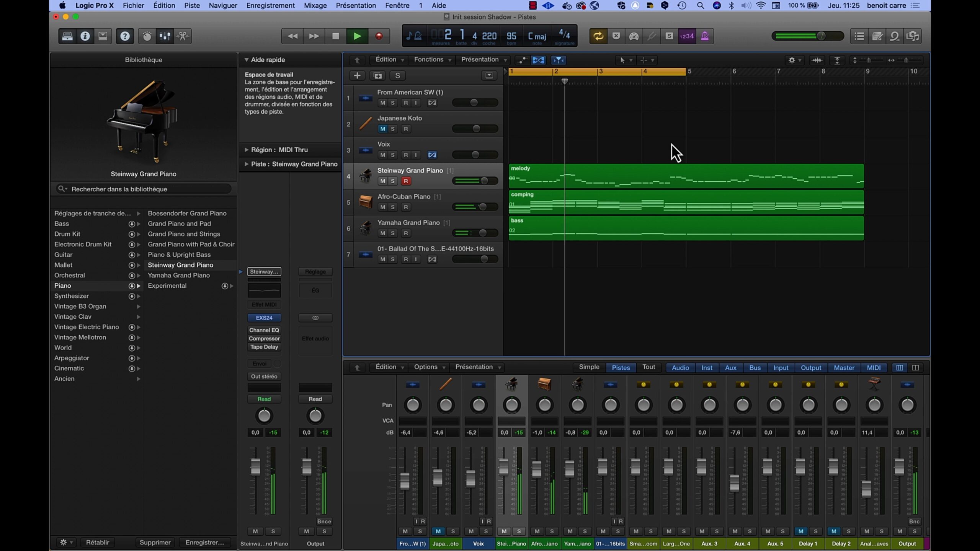Add a new track with plus button
The height and width of the screenshot is (551, 980).
click(357, 75)
